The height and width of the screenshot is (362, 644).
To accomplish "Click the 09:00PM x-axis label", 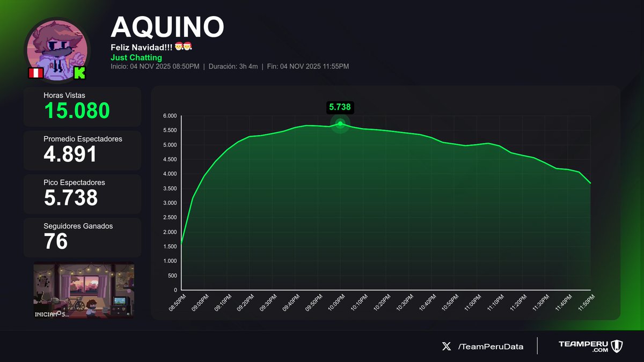I will [199, 302].
